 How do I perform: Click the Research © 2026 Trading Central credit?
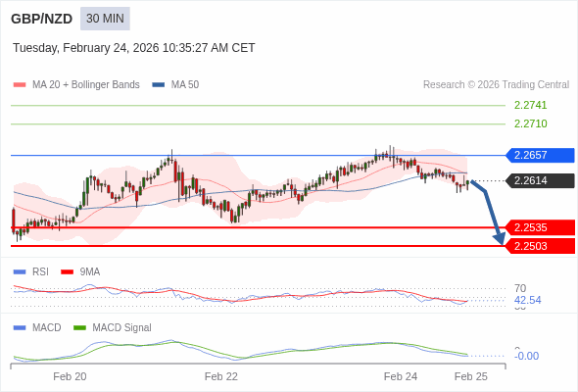(496, 85)
